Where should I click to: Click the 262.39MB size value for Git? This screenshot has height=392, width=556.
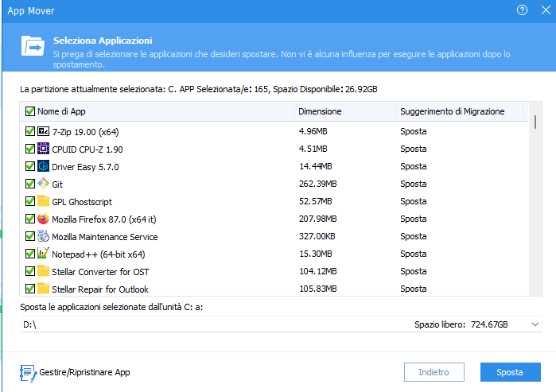(317, 184)
